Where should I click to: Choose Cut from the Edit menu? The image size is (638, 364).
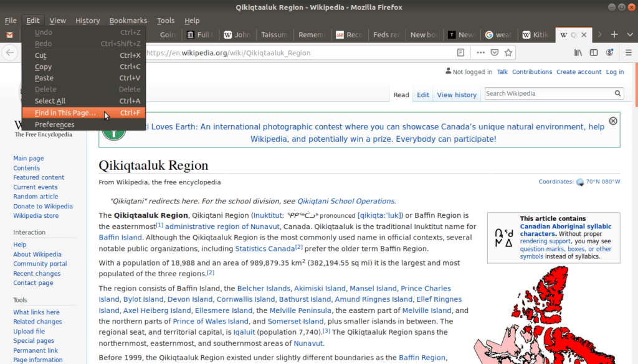[84, 55]
